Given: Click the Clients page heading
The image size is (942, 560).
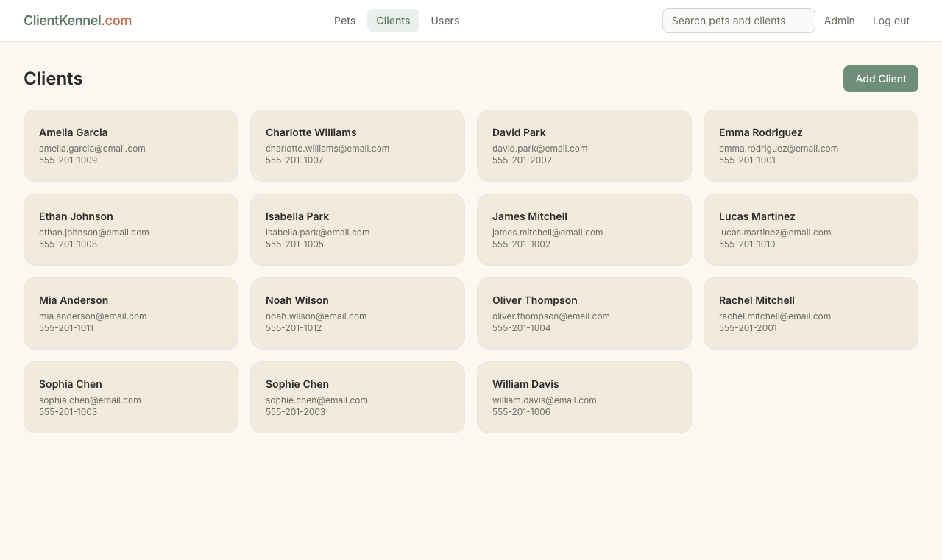Looking at the screenshot, I should coord(53,79).
